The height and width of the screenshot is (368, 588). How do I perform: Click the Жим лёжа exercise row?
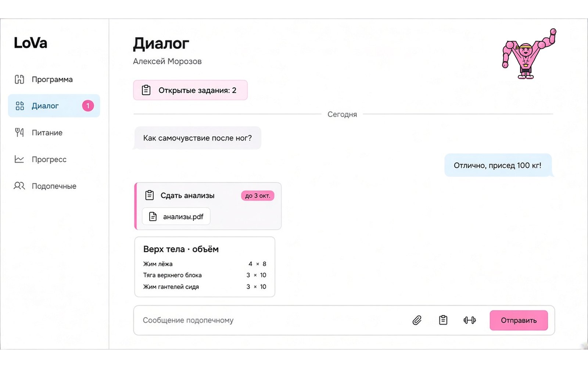205,264
